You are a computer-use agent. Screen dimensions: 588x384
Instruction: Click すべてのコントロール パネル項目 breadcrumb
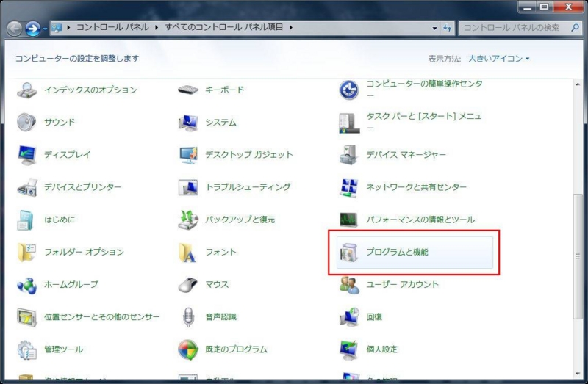pos(224,27)
